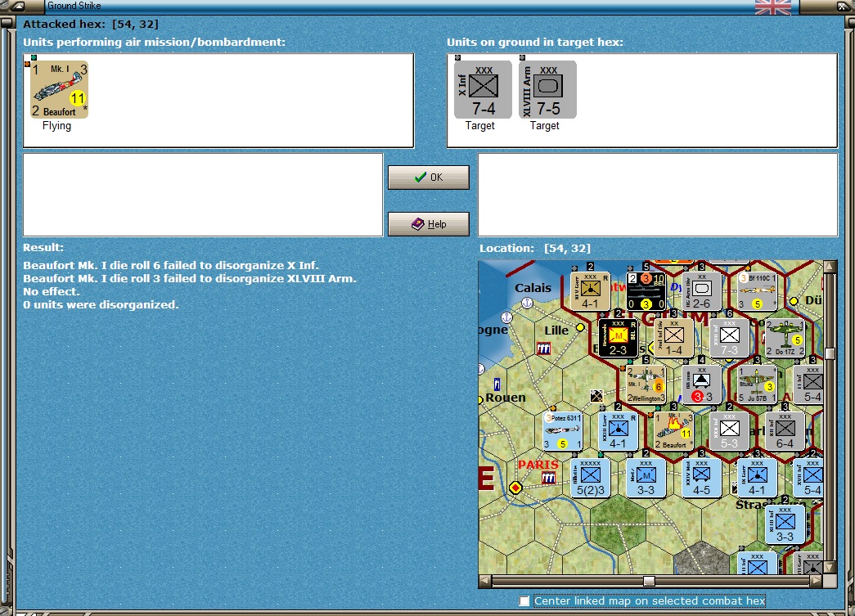
Task: Click the map horizontal scrollbar right arrow
Action: coord(817,581)
